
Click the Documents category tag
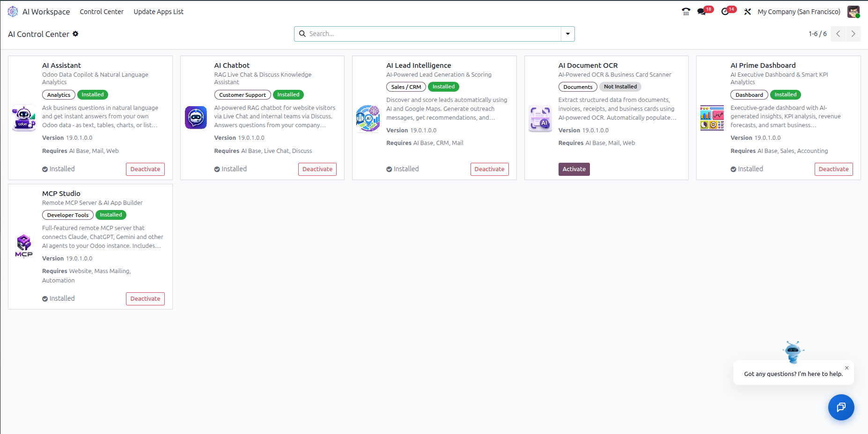(x=578, y=87)
